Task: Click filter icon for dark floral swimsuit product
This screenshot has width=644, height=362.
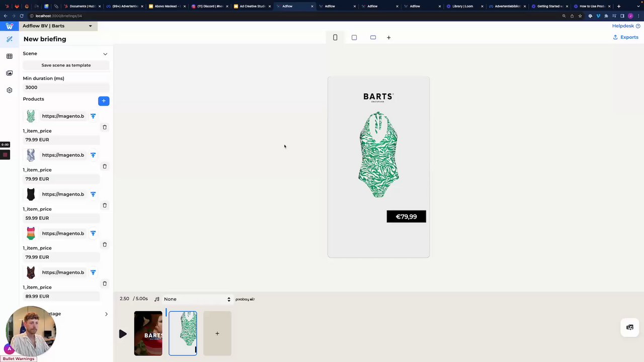Action: (x=93, y=273)
